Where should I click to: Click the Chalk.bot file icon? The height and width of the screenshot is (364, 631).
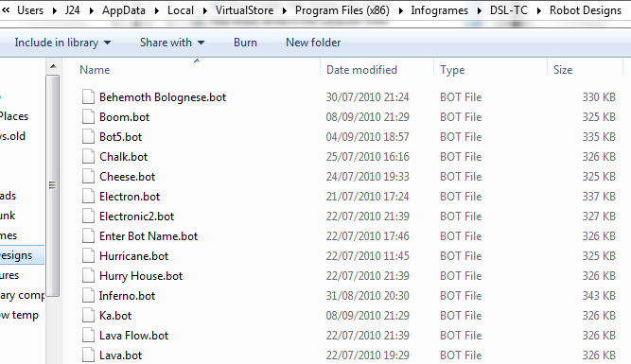coord(88,156)
